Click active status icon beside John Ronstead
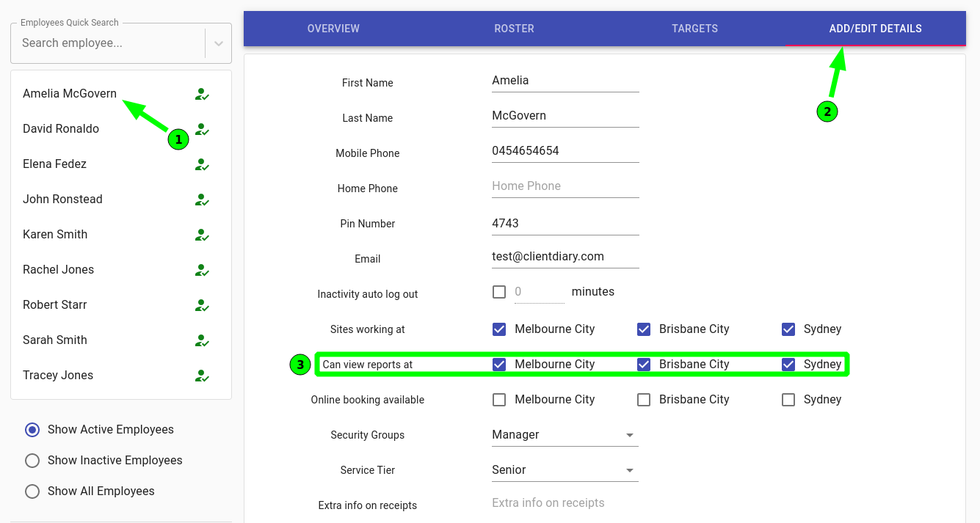980x523 pixels. coord(202,200)
